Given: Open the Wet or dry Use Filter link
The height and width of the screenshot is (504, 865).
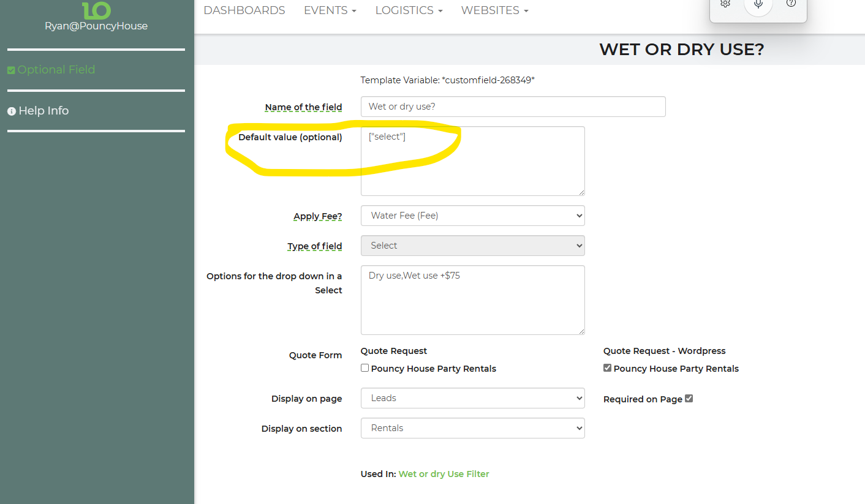Looking at the screenshot, I should click(444, 474).
